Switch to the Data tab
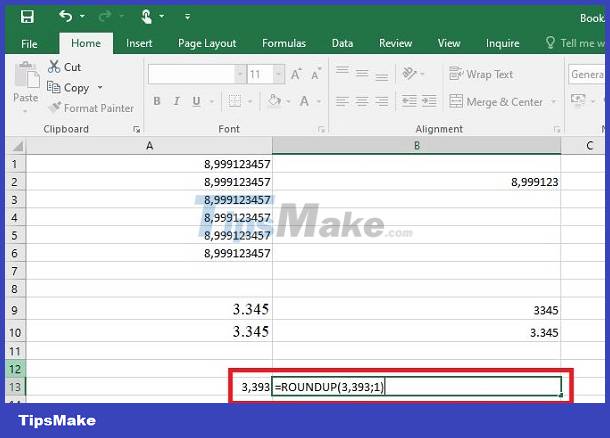The width and height of the screenshot is (610, 438). point(342,43)
